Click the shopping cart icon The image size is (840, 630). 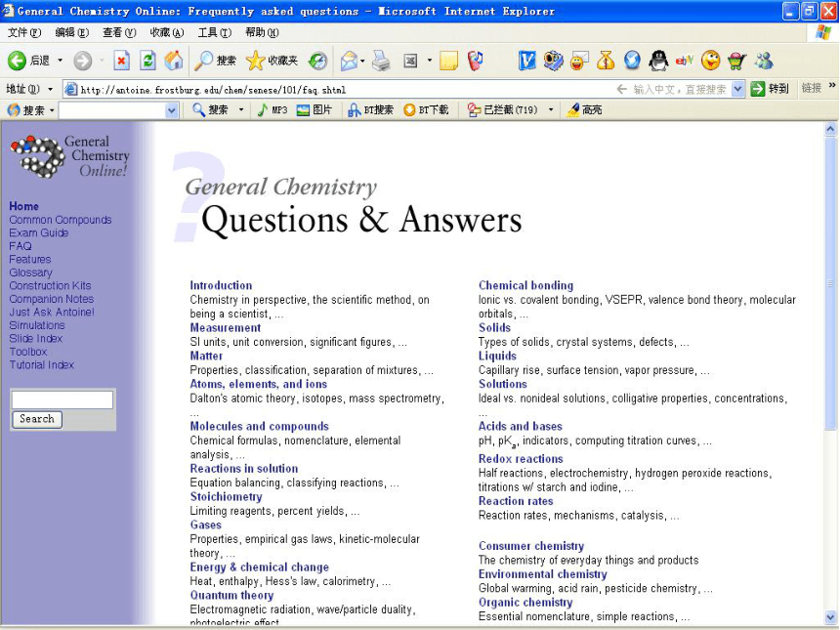[737, 61]
